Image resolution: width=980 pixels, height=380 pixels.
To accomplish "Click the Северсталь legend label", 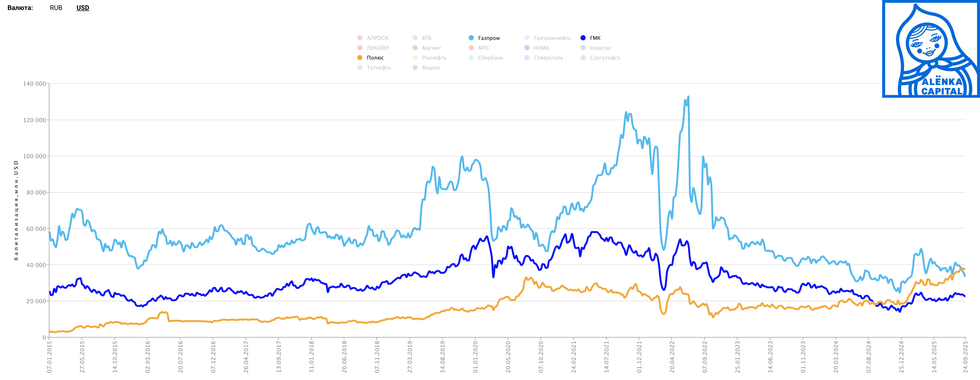I will tap(548, 58).
